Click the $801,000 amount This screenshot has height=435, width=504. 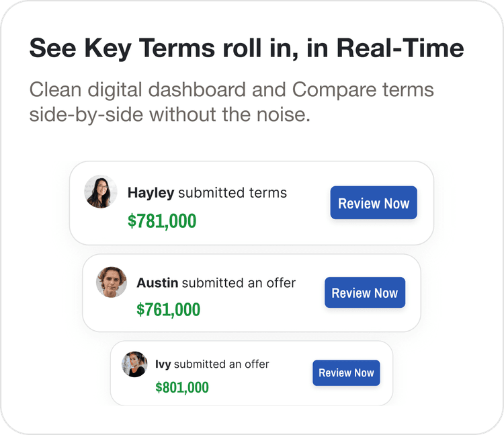pyautogui.click(x=182, y=387)
